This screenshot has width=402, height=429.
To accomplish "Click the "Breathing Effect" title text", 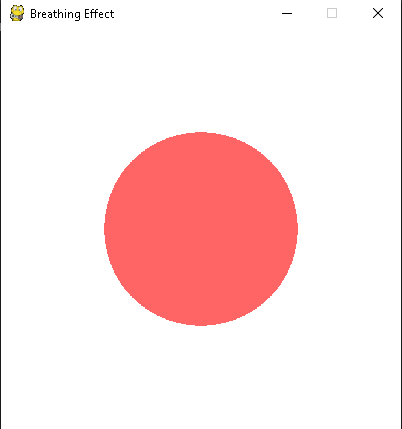I will pyautogui.click(x=72, y=14).
